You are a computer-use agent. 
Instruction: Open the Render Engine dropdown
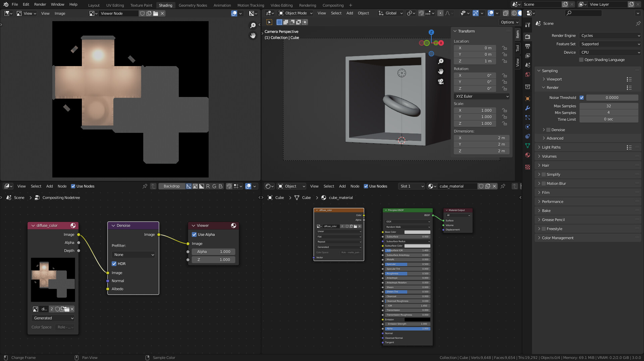coord(609,36)
